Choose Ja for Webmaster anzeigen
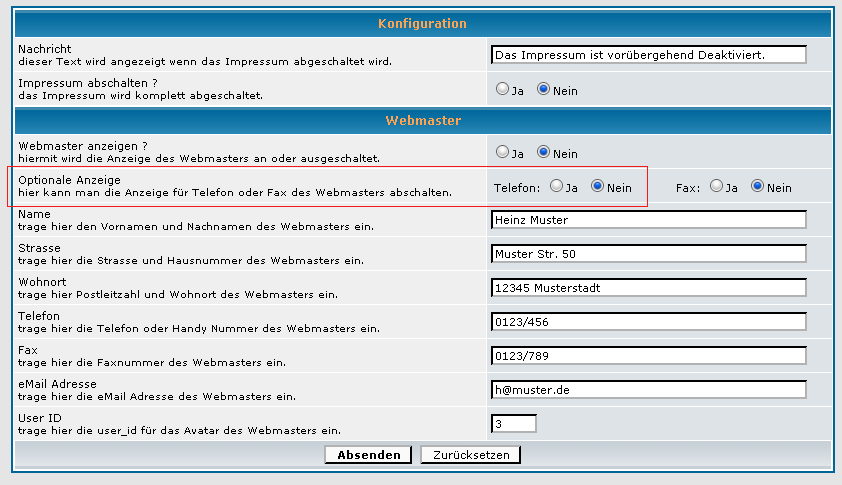The width and height of the screenshot is (842, 485). [x=503, y=152]
